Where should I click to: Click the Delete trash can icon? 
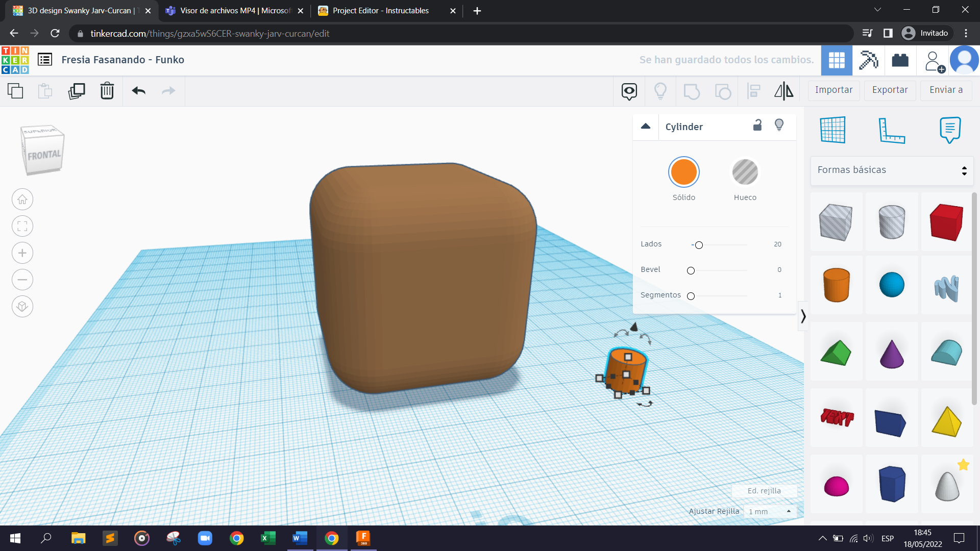(107, 91)
